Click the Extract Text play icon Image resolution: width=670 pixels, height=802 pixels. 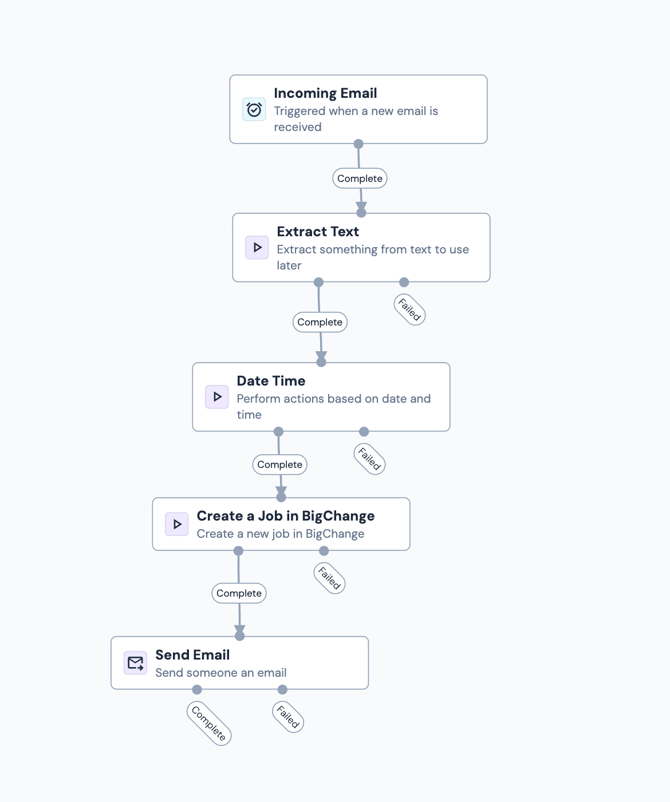click(x=257, y=247)
